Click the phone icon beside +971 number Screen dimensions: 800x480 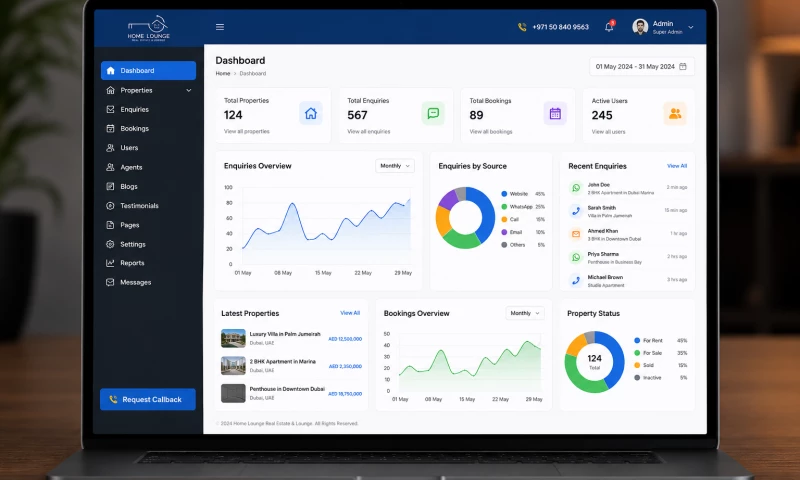(x=522, y=27)
